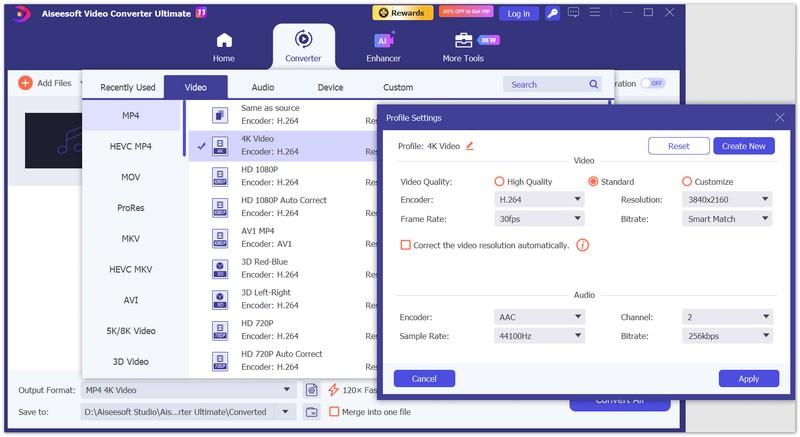Select High Quality video quality
This screenshot has width=800, height=437.
click(x=499, y=182)
